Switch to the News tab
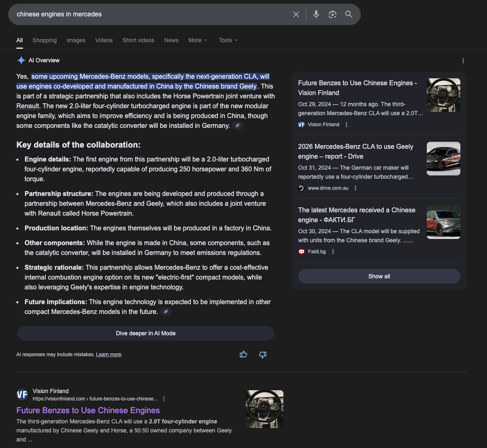 coord(172,41)
